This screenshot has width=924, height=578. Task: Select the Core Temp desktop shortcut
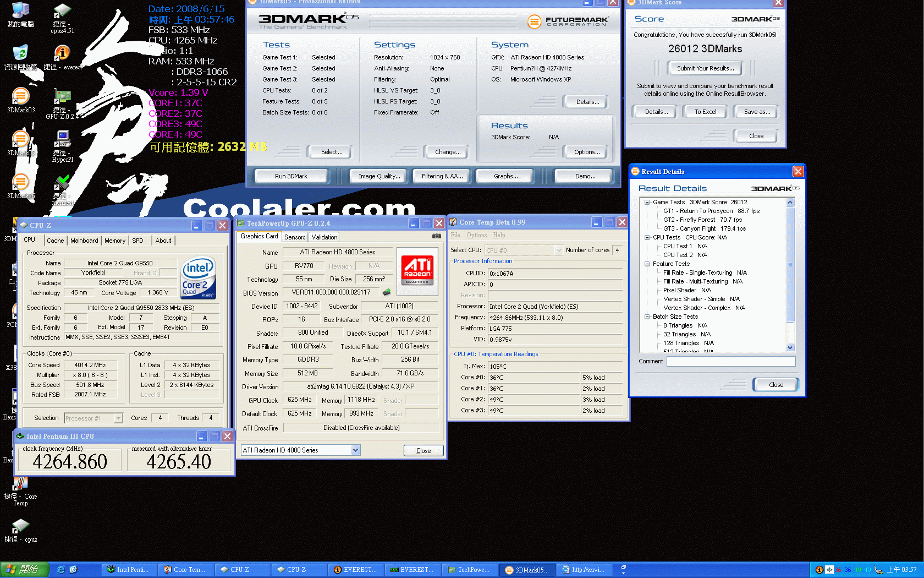(20, 491)
